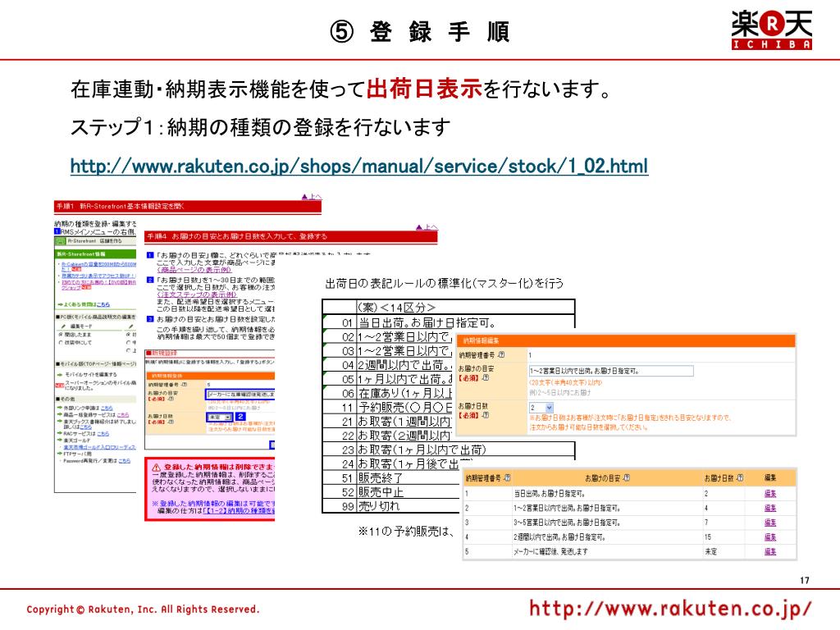
Task: Click cell 'メーカーに確認後、発送します' in the list
Action: click(608, 552)
